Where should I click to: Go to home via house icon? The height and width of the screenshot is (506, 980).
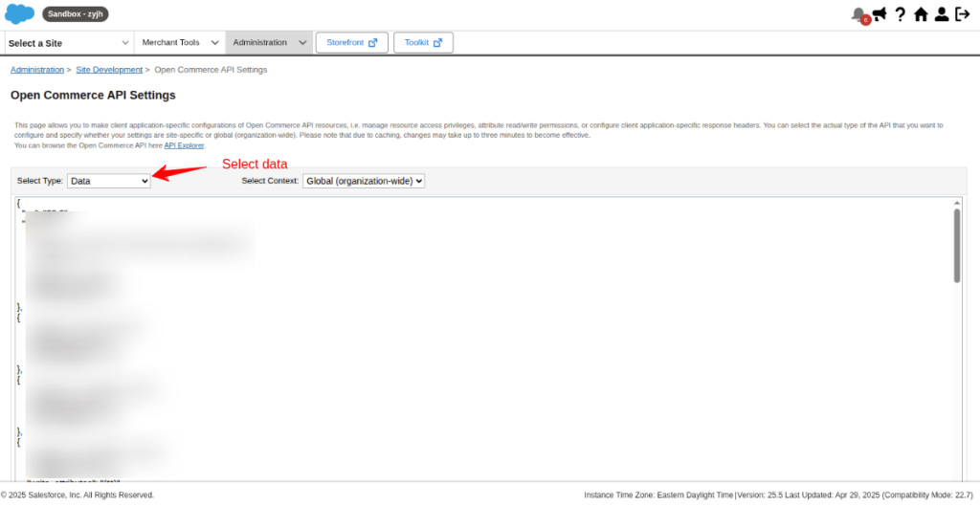coord(921,14)
